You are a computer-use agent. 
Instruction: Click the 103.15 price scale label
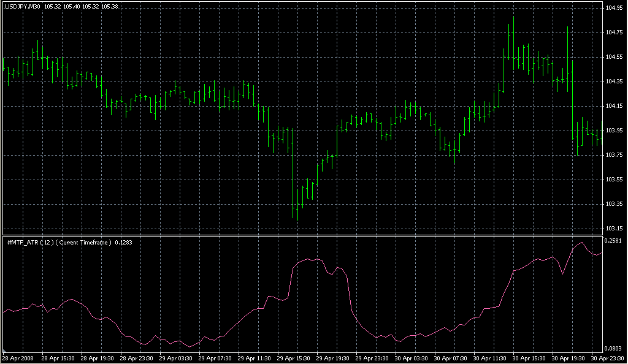tap(614, 229)
